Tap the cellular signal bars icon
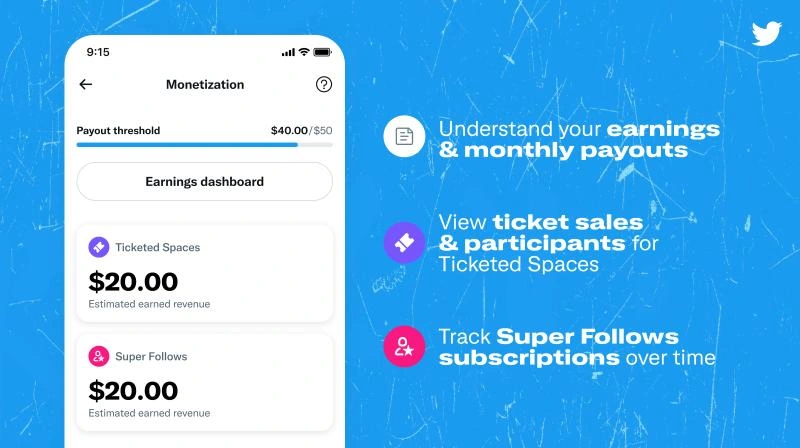This screenshot has width=800, height=448. click(x=288, y=52)
